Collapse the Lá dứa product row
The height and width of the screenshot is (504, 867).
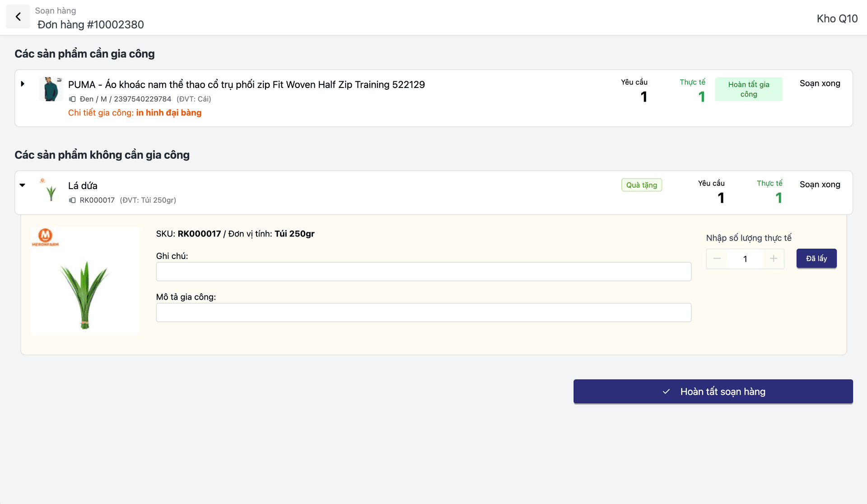click(x=23, y=185)
